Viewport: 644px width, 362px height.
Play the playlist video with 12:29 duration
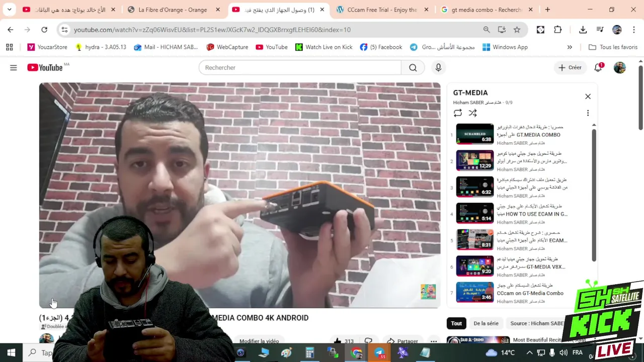[x=475, y=160]
